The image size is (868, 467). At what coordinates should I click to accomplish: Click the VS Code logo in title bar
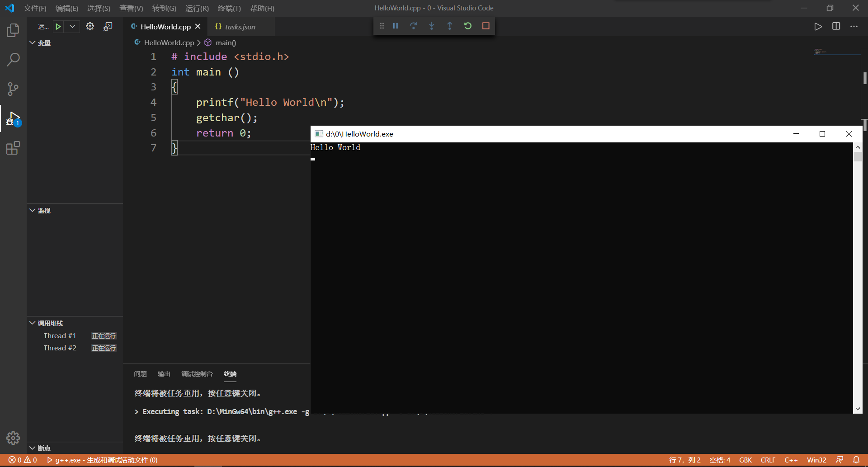tap(9, 8)
